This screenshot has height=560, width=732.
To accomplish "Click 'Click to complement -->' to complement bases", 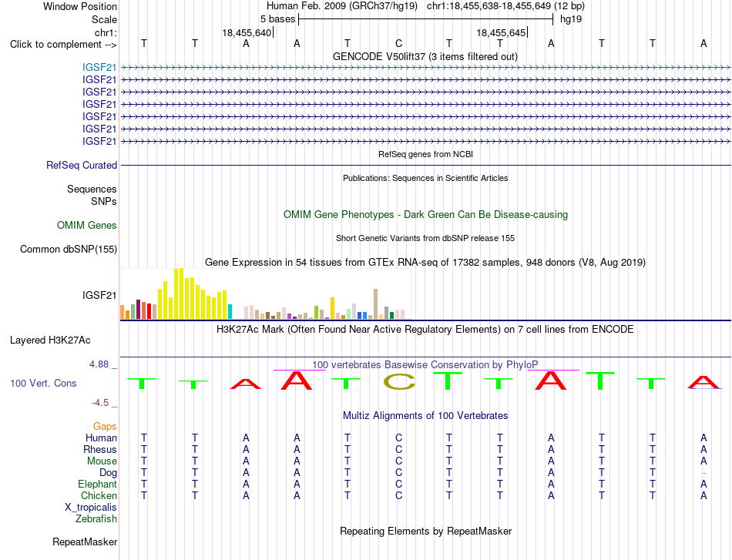I will tap(63, 45).
